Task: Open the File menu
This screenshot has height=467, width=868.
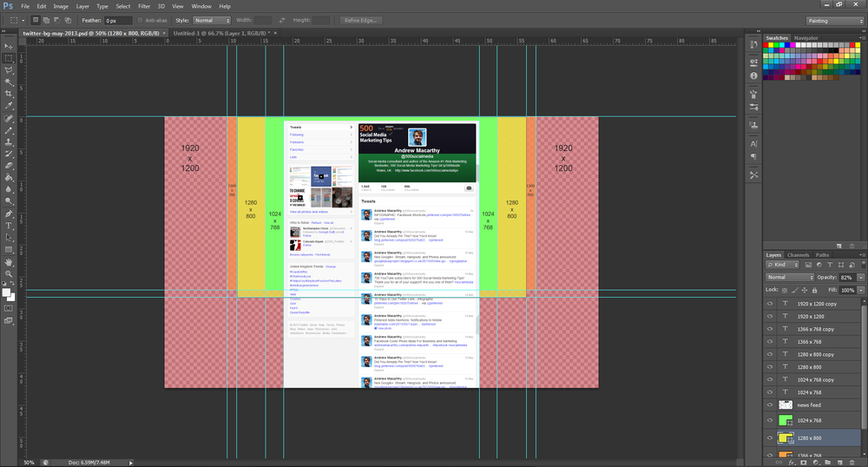Action: (25, 6)
